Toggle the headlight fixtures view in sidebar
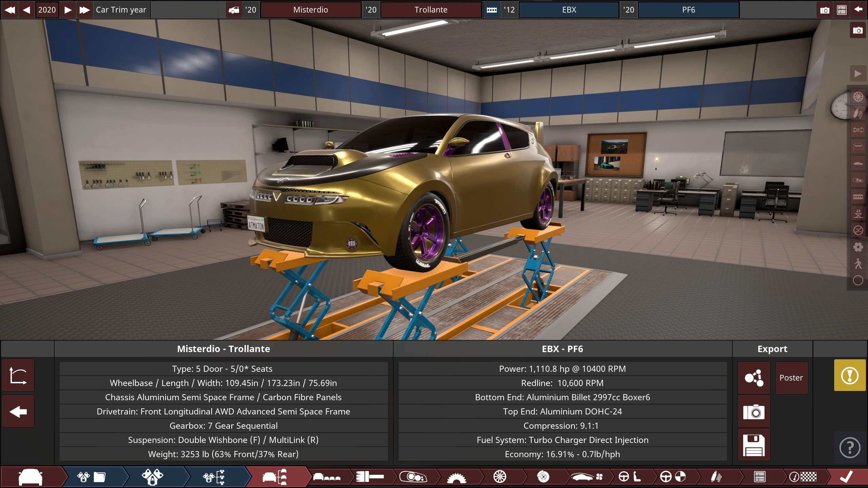The image size is (868, 488). point(858,180)
